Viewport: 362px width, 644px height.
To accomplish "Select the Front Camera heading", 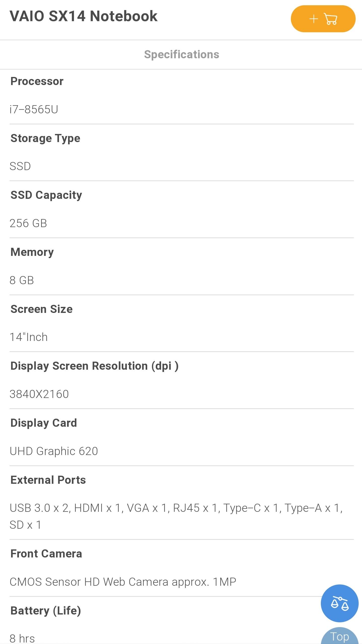I will 46,554.
